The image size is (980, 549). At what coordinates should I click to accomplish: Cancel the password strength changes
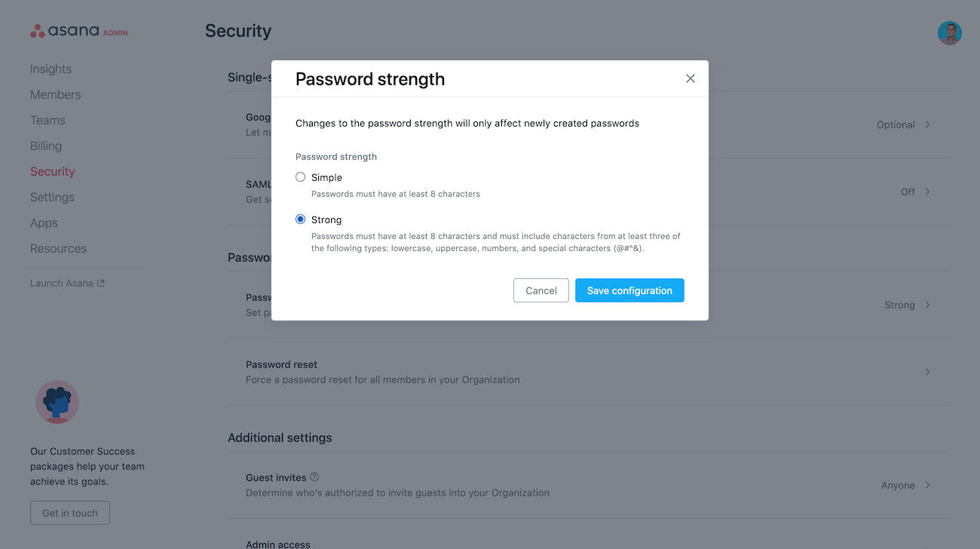pos(541,290)
